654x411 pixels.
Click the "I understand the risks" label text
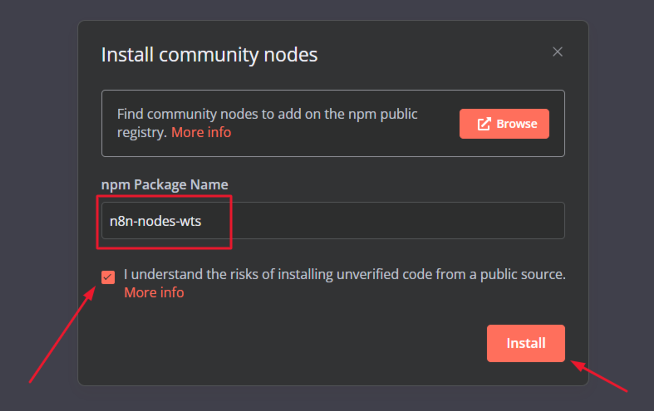tap(300, 274)
